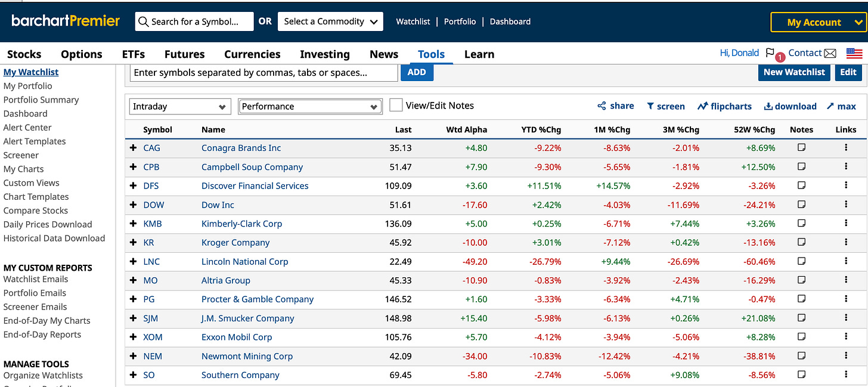Open the Currencies menu
This screenshot has height=387, width=868.
coord(252,54)
